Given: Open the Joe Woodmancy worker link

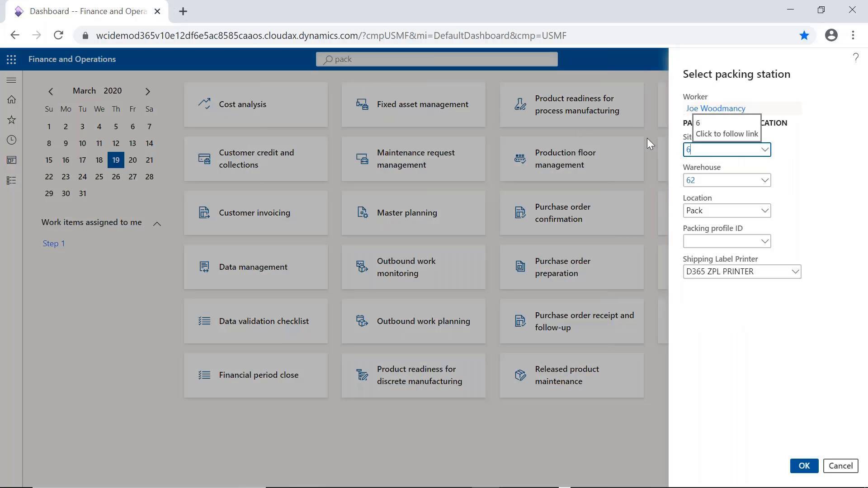Looking at the screenshot, I should pyautogui.click(x=715, y=108).
